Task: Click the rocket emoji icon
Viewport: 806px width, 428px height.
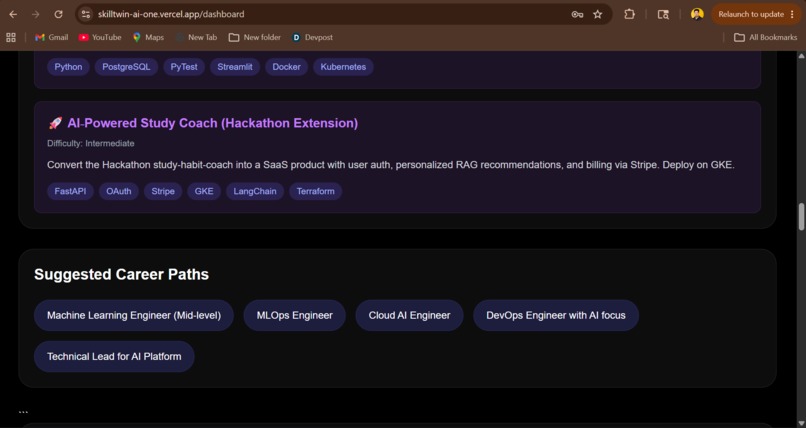Action: tap(55, 123)
